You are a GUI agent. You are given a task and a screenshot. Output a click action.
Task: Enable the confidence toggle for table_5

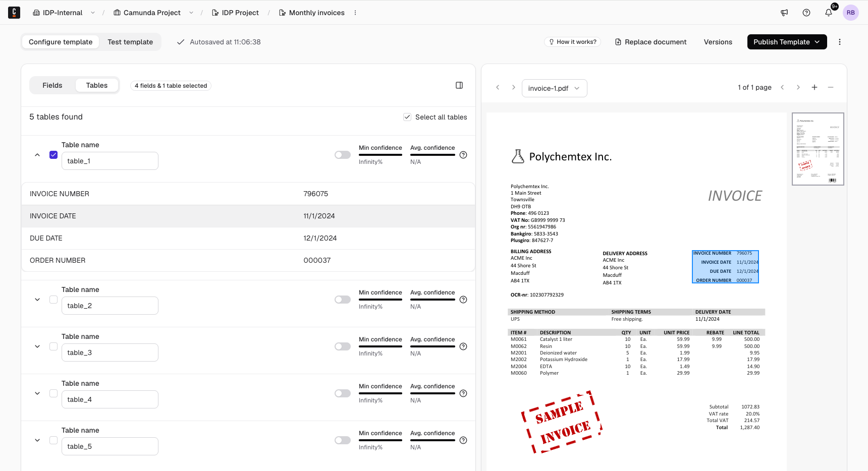point(343,440)
